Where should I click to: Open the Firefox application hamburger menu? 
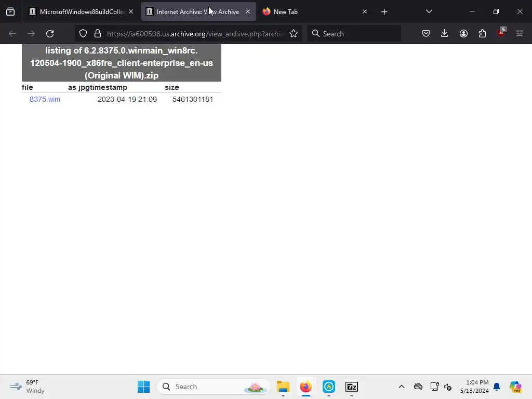click(520, 34)
